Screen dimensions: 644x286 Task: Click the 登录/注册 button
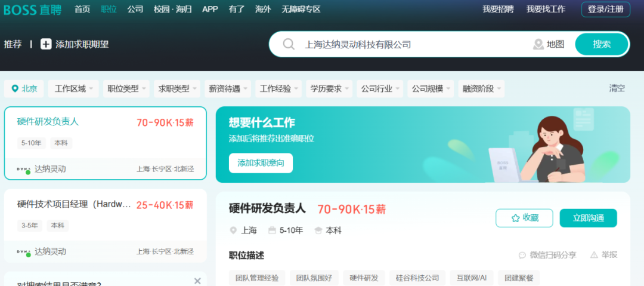point(605,10)
